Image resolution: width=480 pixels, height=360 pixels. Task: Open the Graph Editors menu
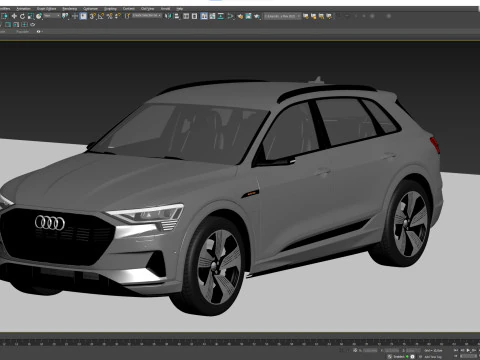tap(46, 9)
